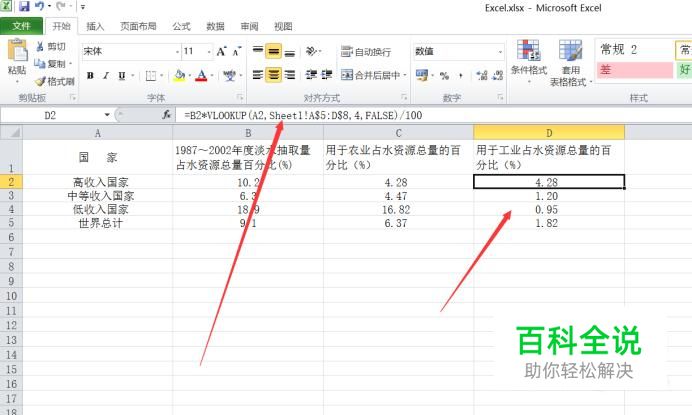Toggle Bold formatting
The image size is (692, 415).
[90, 76]
